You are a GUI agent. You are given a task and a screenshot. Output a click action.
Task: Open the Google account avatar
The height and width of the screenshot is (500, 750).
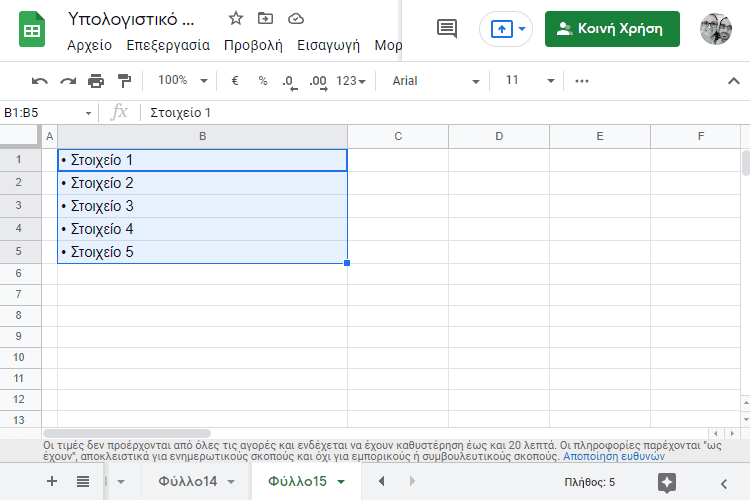click(716, 29)
